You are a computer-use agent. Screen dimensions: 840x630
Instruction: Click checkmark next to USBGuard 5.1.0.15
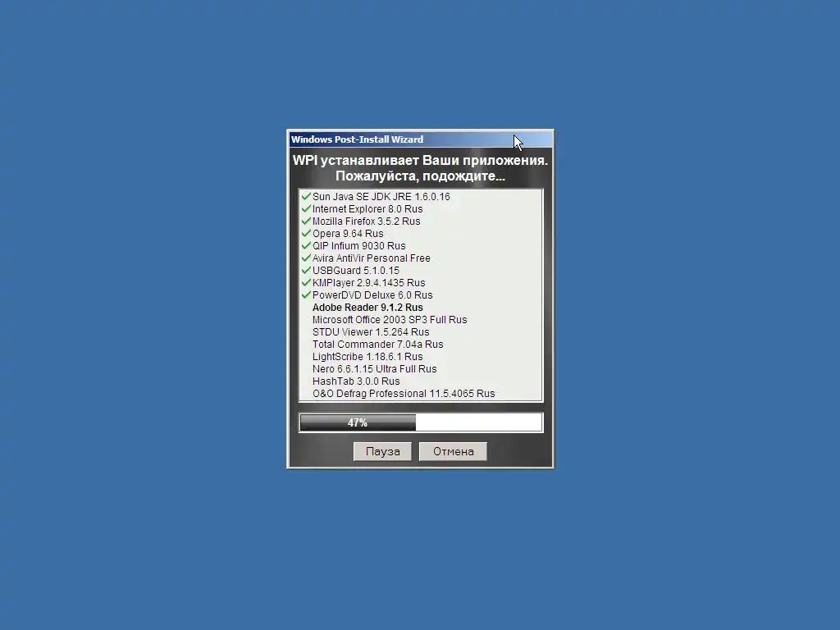coord(306,270)
